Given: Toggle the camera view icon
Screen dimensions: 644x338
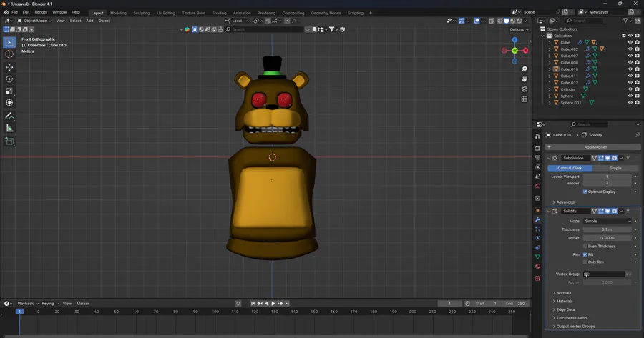Looking at the screenshot, I should pyautogui.click(x=524, y=89).
